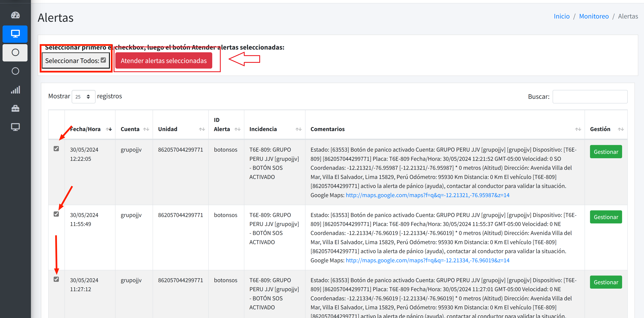Open the toolbox sidebar icon

click(x=15, y=108)
